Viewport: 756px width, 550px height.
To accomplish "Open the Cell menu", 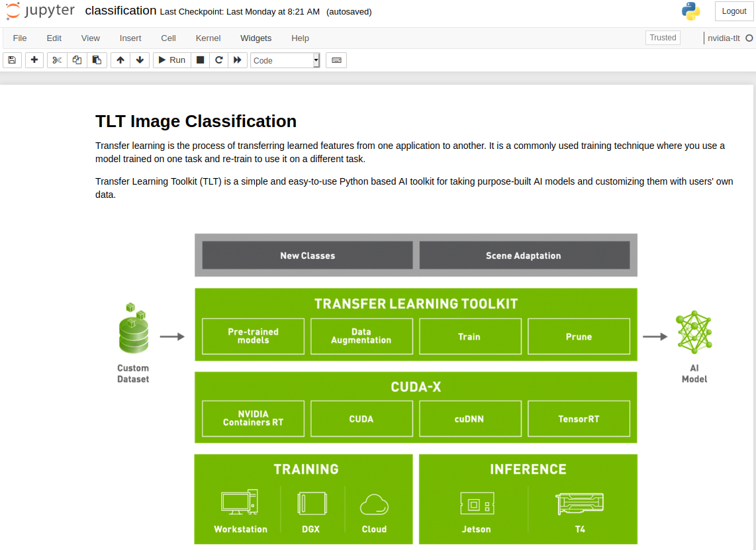I will point(168,38).
